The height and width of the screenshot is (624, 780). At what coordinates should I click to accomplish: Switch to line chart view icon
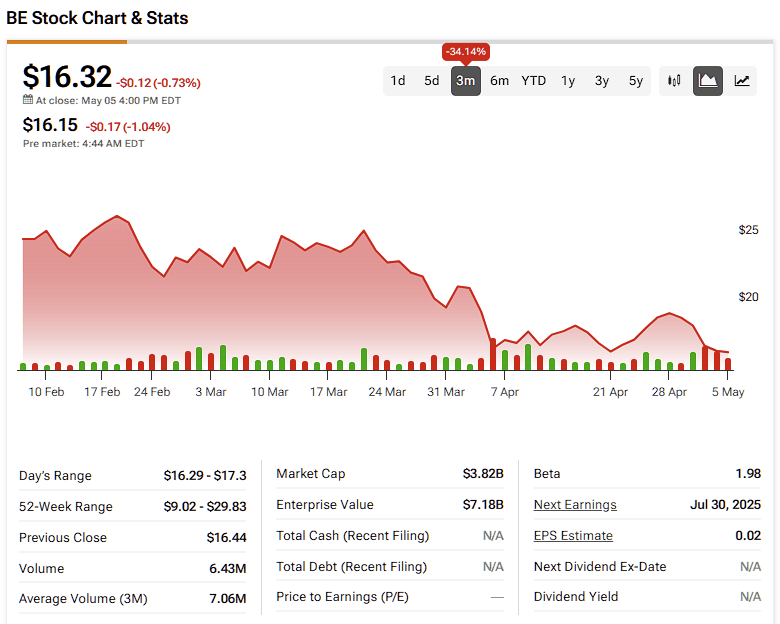742,81
